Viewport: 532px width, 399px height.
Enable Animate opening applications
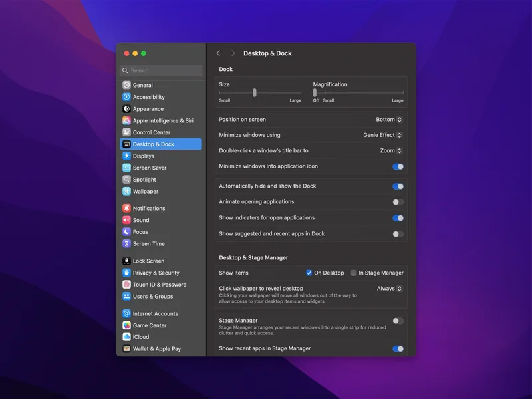tap(398, 202)
